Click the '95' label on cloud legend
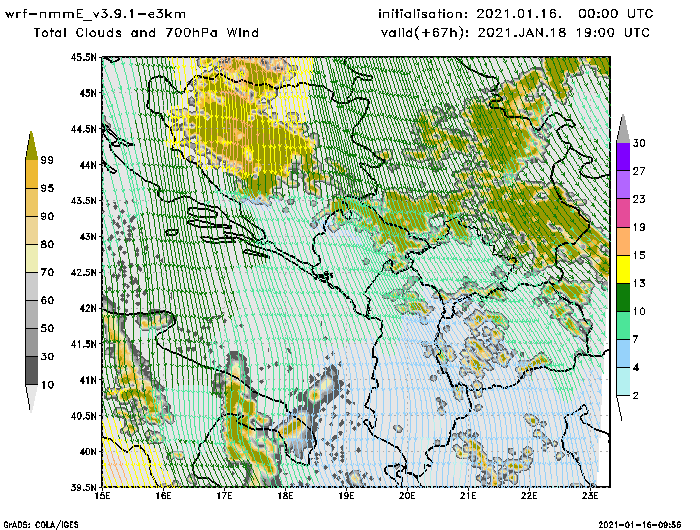 click(47, 188)
